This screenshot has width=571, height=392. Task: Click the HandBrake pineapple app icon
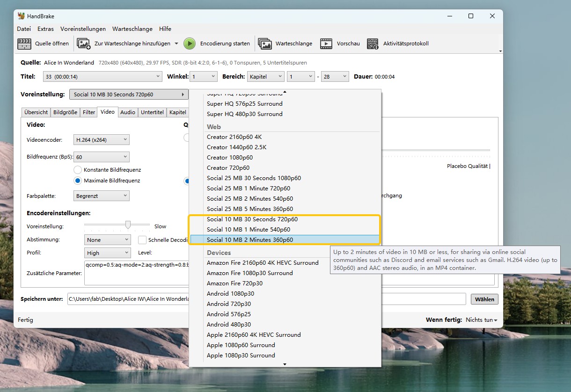(21, 16)
